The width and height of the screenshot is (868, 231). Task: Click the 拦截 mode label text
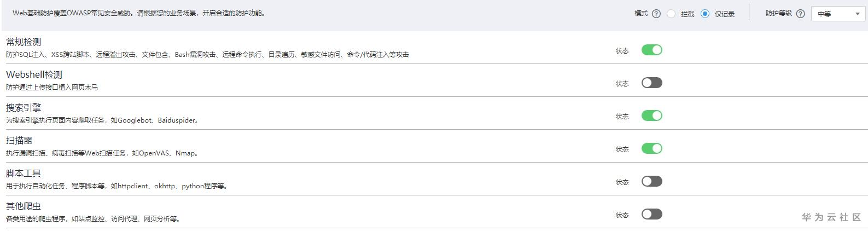[688, 14]
